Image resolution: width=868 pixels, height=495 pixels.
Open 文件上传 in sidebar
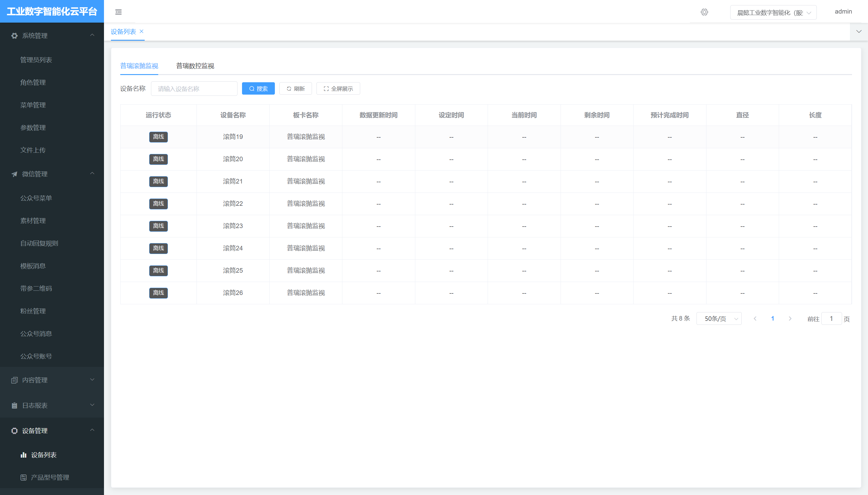33,150
